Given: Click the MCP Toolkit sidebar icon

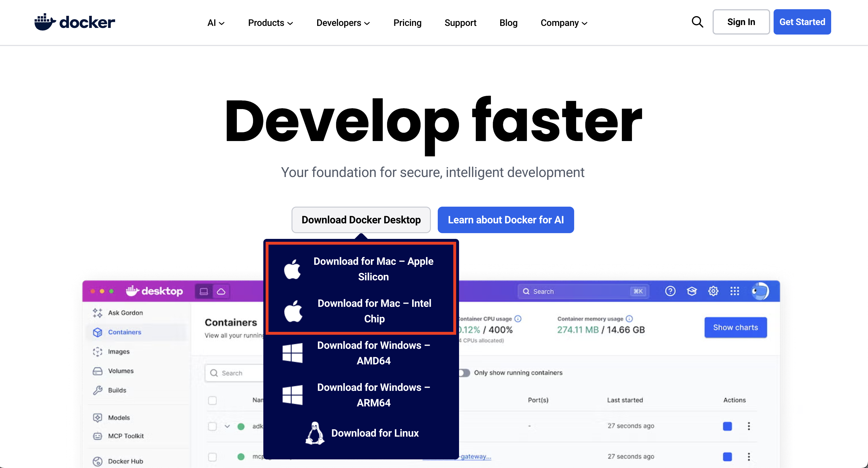Looking at the screenshot, I should [97, 436].
